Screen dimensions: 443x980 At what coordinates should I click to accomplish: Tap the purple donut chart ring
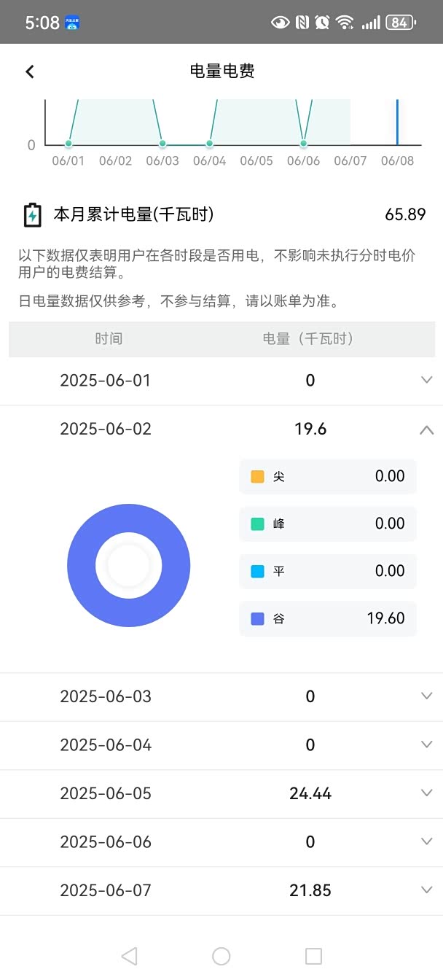82,566
